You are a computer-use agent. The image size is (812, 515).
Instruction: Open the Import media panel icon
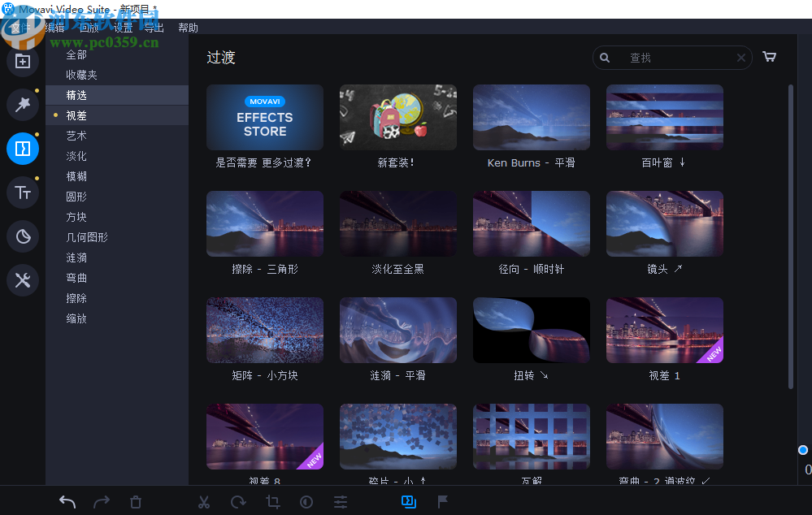[x=22, y=61]
